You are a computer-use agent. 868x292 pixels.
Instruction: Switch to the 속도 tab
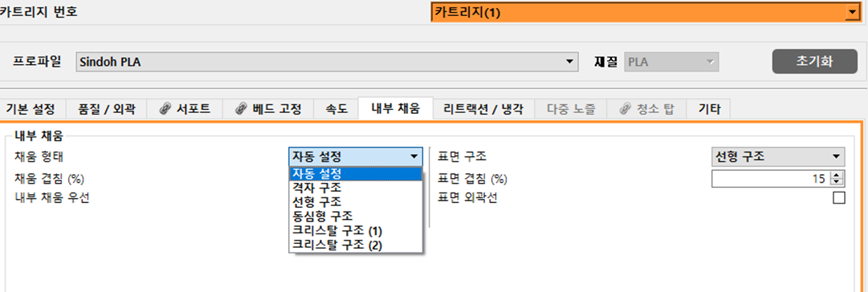[x=336, y=109]
